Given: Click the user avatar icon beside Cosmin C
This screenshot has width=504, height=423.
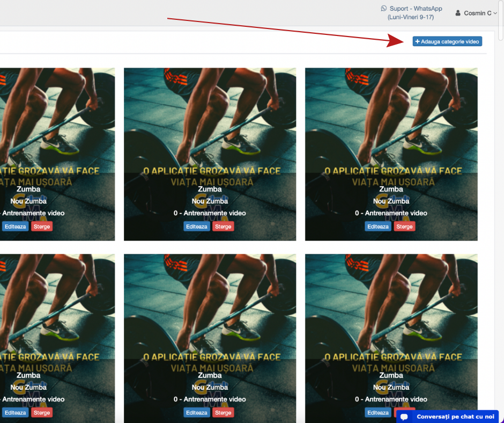Looking at the screenshot, I should click(x=458, y=13).
